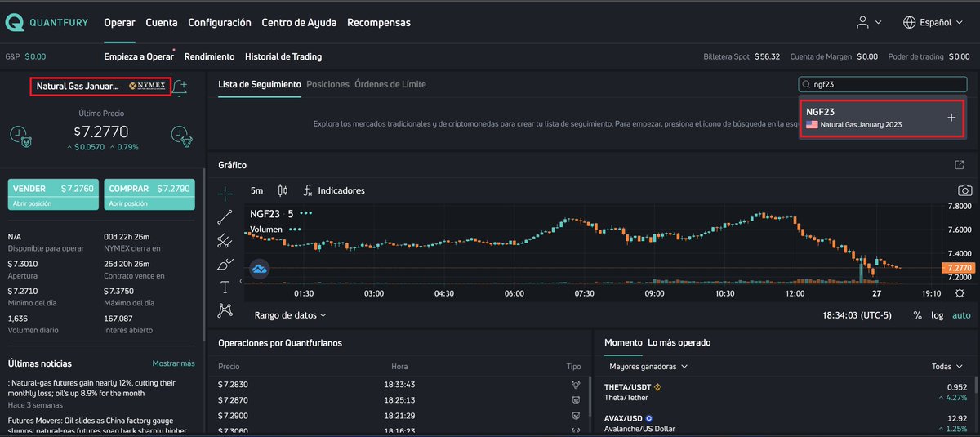Open the Mayores ganadoras dropdown
980x437 pixels.
coord(648,367)
